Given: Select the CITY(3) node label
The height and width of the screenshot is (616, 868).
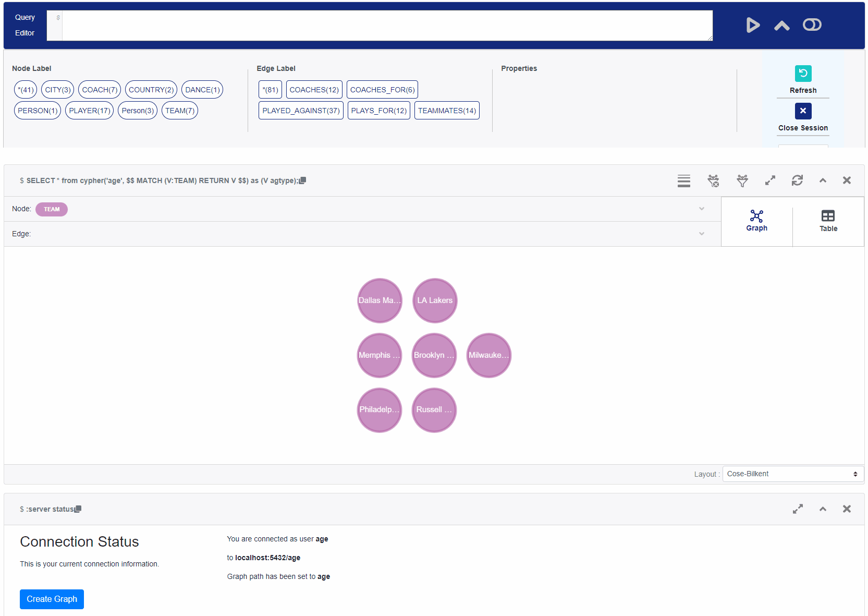Looking at the screenshot, I should [x=58, y=90].
